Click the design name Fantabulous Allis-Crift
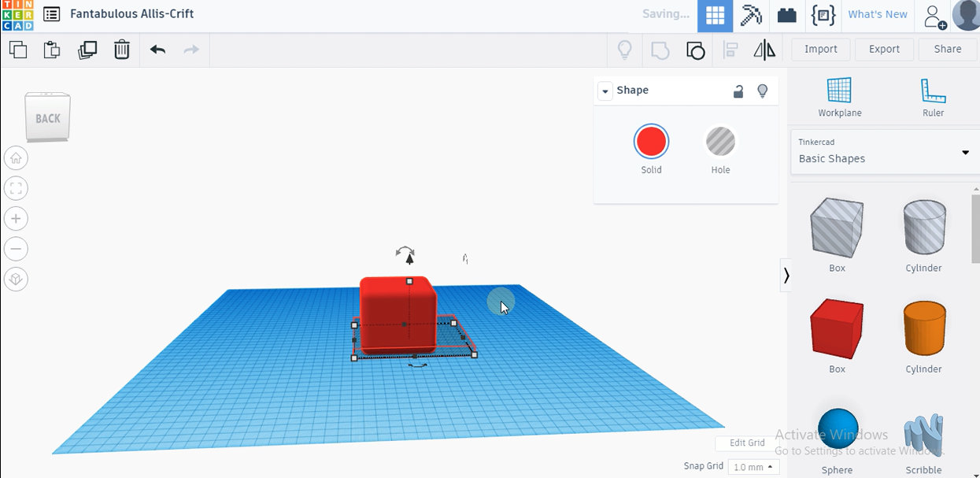Image resolution: width=980 pixels, height=478 pixels. pyautogui.click(x=132, y=14)
